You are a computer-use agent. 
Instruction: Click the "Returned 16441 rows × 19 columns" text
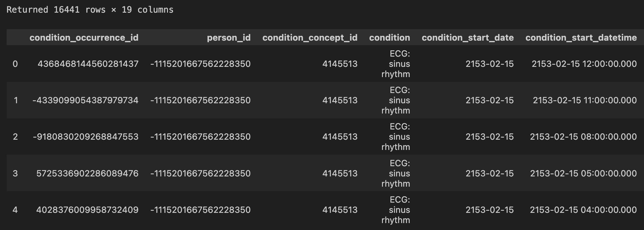pos(90,10)
